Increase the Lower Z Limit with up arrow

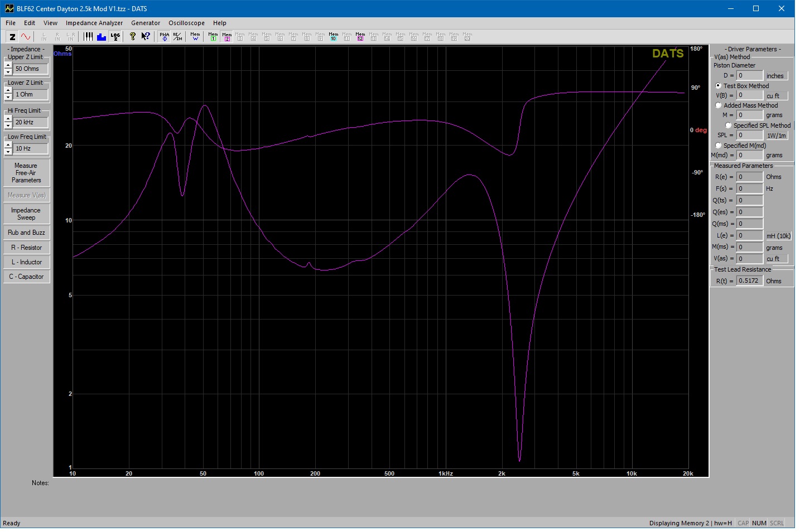(x=8, y=91)
